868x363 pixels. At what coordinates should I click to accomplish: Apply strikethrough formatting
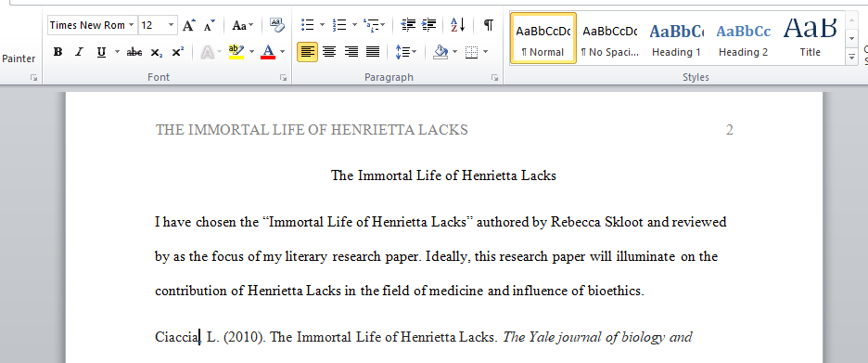pyautogui.click(x=134, y=52)
